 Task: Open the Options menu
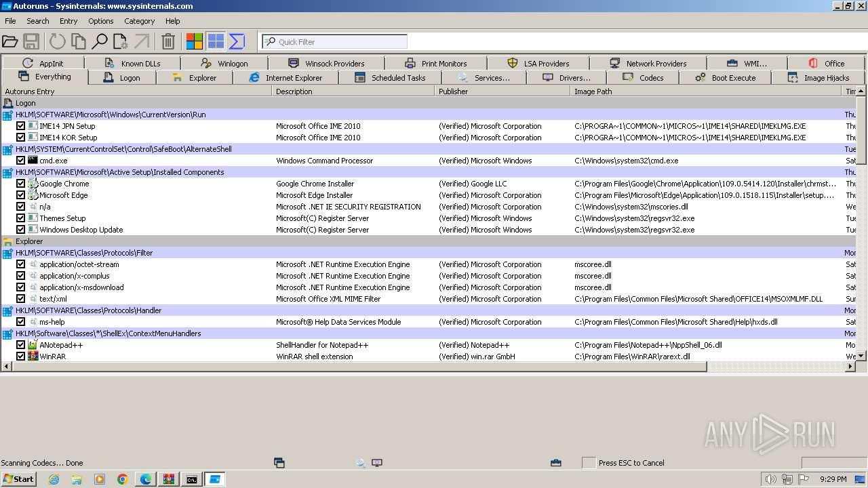(x=100, y=21)
